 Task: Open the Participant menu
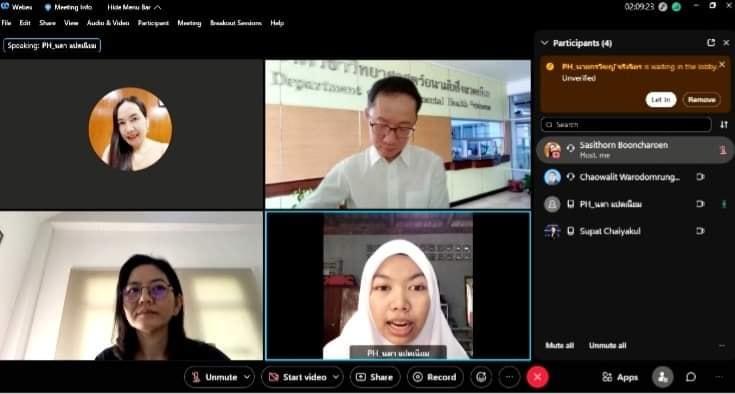[x=153, y=22]
